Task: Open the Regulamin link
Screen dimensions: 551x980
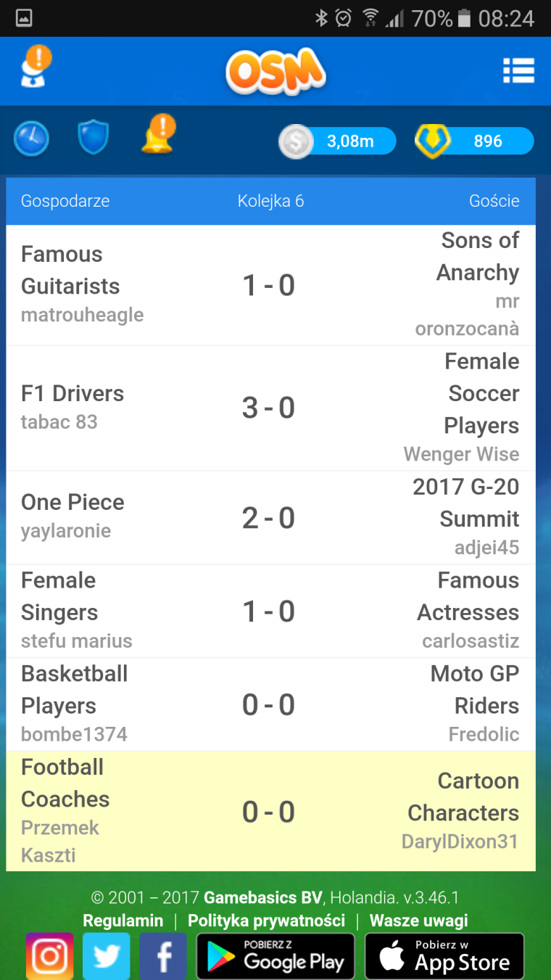Action: pyautogui.click(x=123, y=921)
